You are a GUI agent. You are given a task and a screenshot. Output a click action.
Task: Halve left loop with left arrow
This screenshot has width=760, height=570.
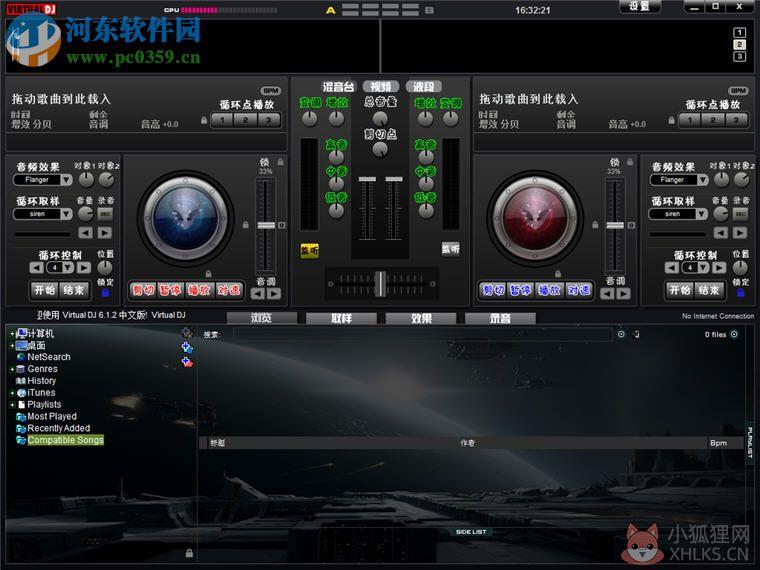pyautogui.click(x=36, y=268)
